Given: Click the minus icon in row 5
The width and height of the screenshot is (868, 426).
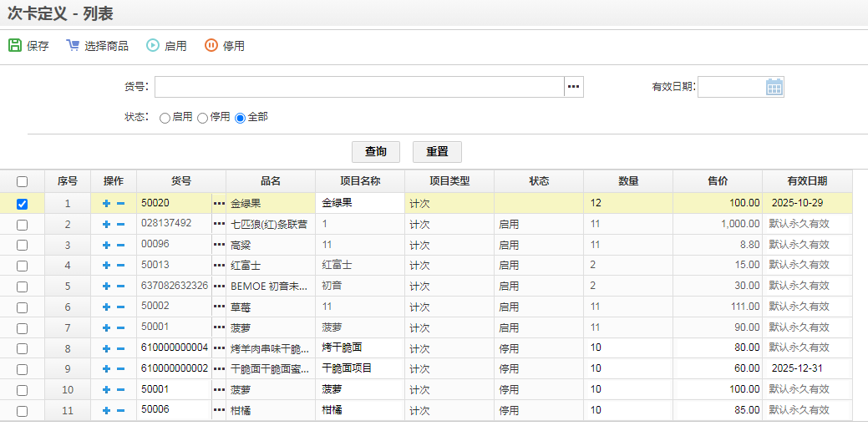Looking at the screenshot, I should [120, 286].
